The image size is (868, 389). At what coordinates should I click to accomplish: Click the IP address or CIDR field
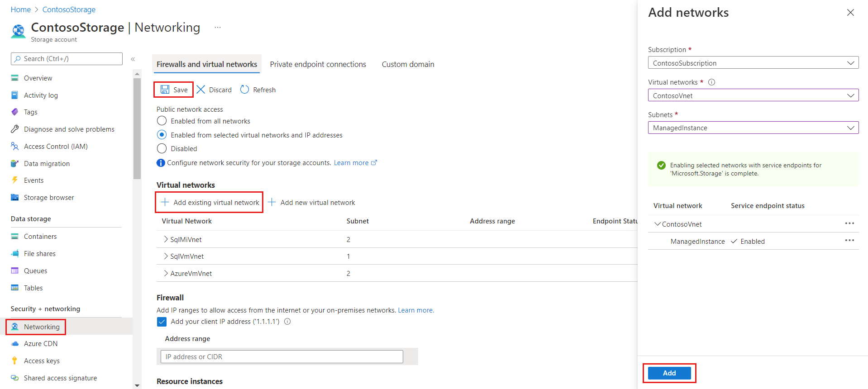pyautogui.click(x=281, y=357)
